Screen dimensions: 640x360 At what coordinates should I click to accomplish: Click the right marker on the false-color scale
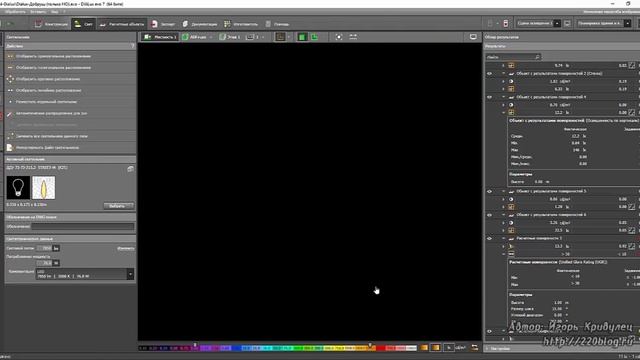point(370,345)
